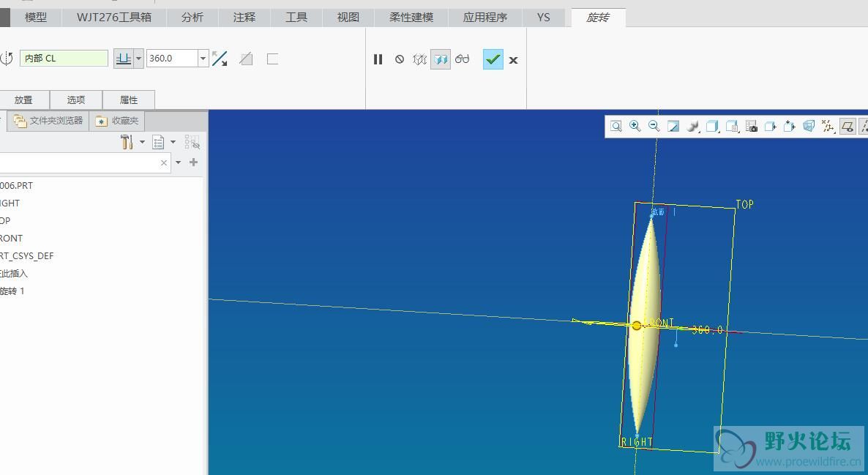868x475 pixels.
Task: Toggle the thicken sketch option
Action: click(272, 59)
